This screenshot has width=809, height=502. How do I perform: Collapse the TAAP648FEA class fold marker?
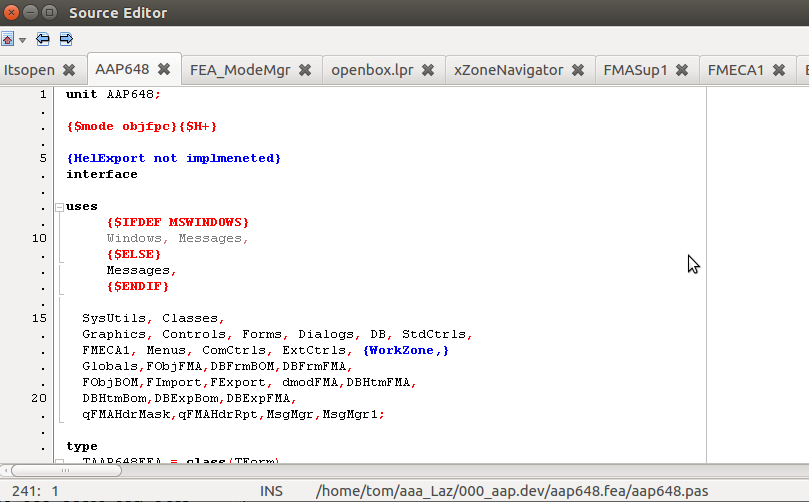pyautogui.click(x=58, y=462)
